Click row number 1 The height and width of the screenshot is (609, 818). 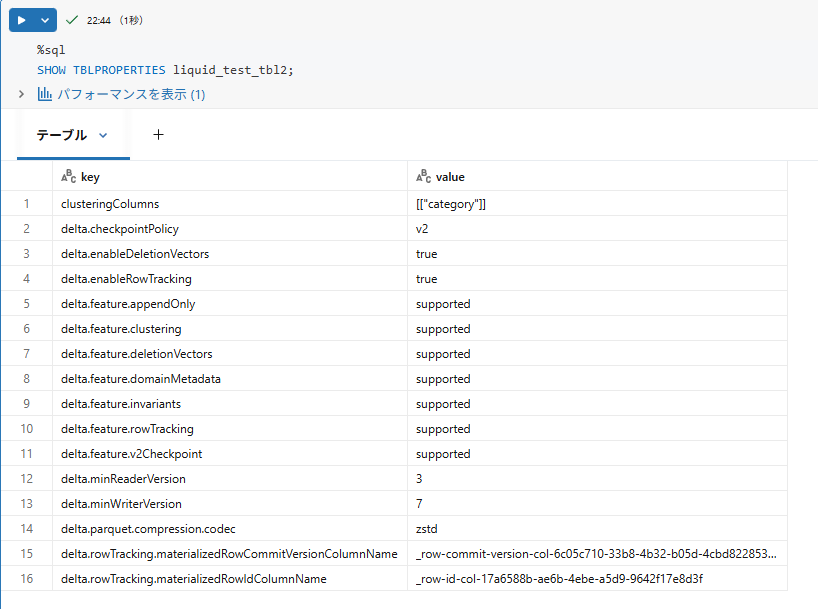pos(27,204)
